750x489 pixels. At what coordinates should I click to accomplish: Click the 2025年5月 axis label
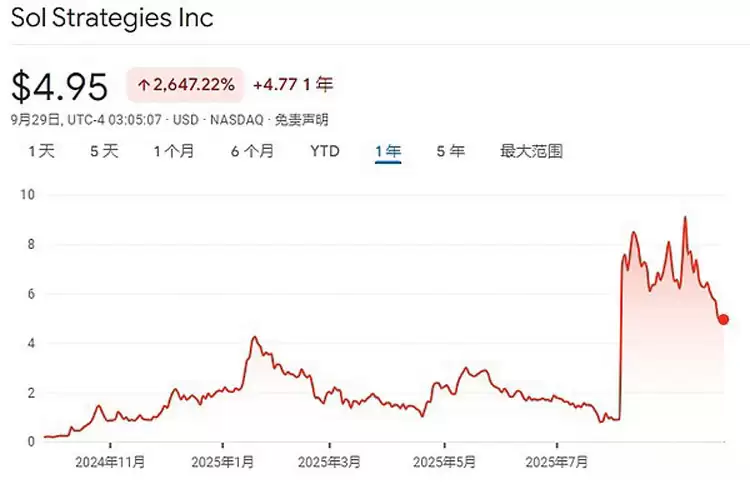tap(445, 462)
